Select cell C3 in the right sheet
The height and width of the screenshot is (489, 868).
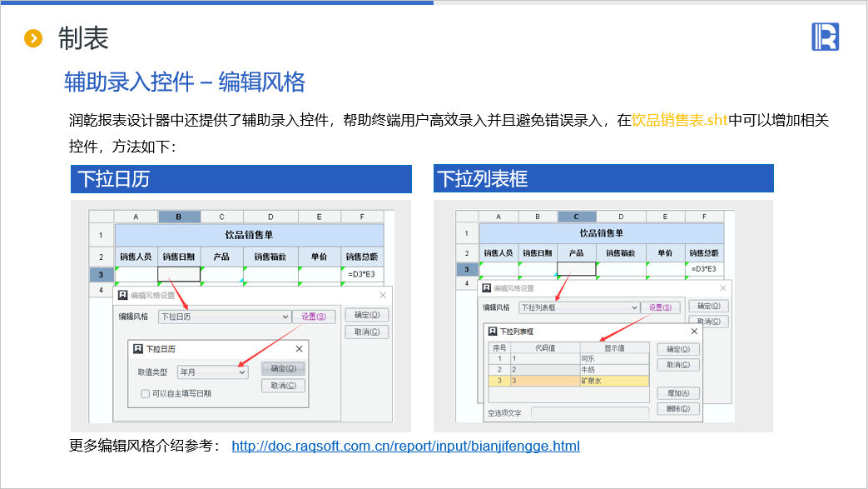[576, 269]
